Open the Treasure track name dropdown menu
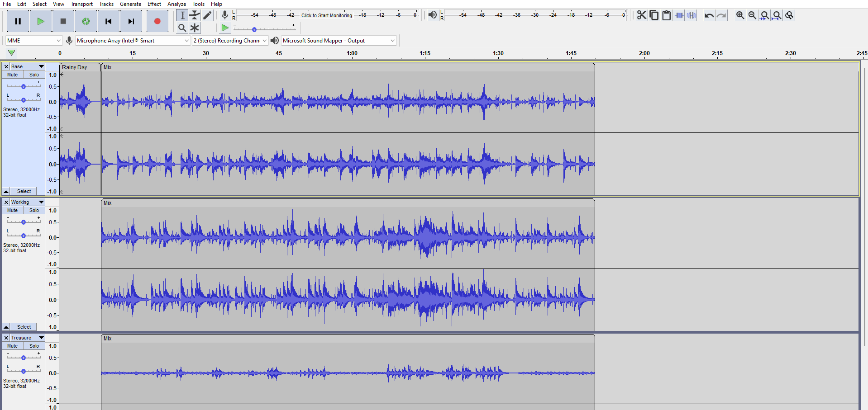868x410 pixels. [27, 338]
